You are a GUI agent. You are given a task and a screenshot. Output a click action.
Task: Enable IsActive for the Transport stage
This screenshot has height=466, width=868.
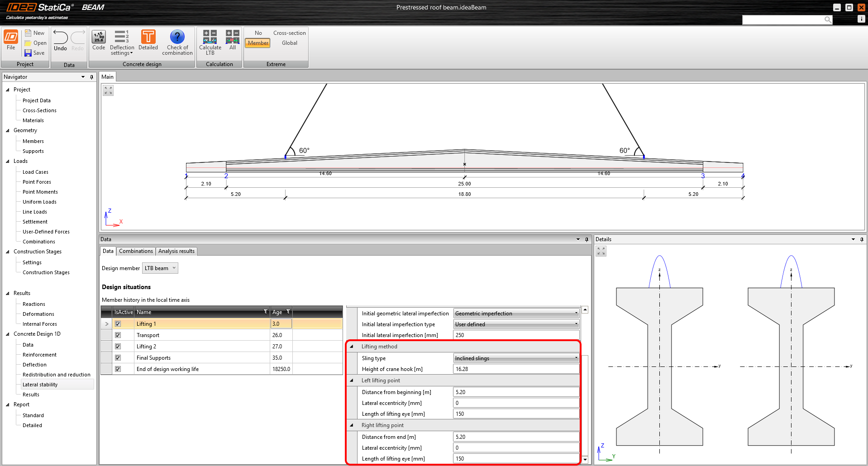tap(118, 335)
